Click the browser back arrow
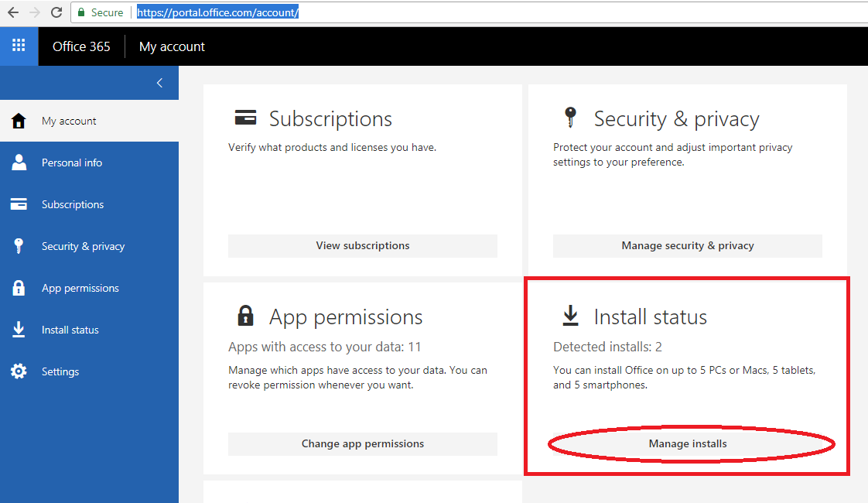 pyautogui.click(x=12, y=12)
